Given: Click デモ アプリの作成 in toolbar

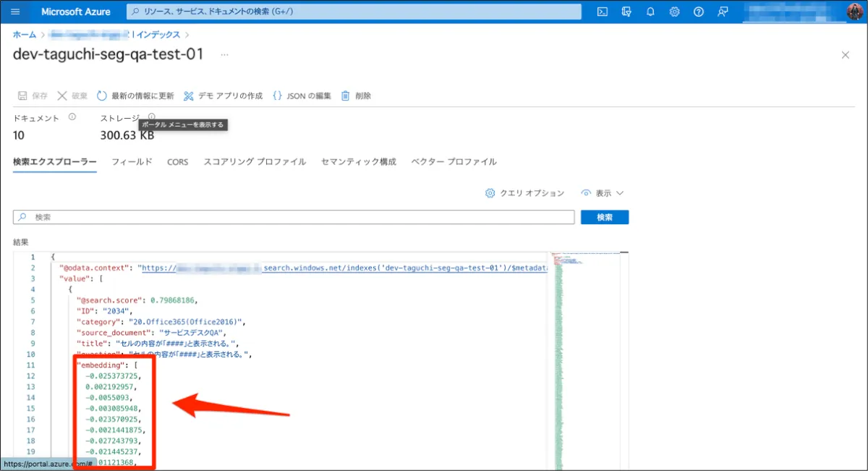Looking at the screenshot, I should pos(223,96).
